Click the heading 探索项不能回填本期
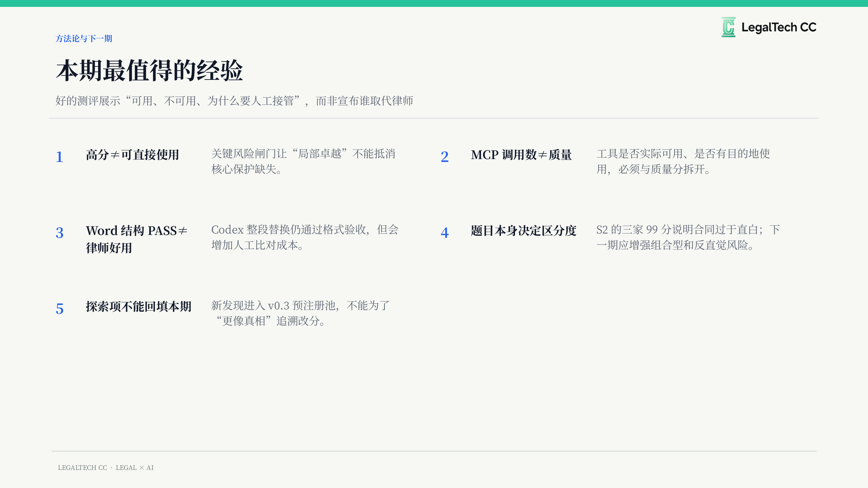The image size is (868, 488). [x=139, y=307]
